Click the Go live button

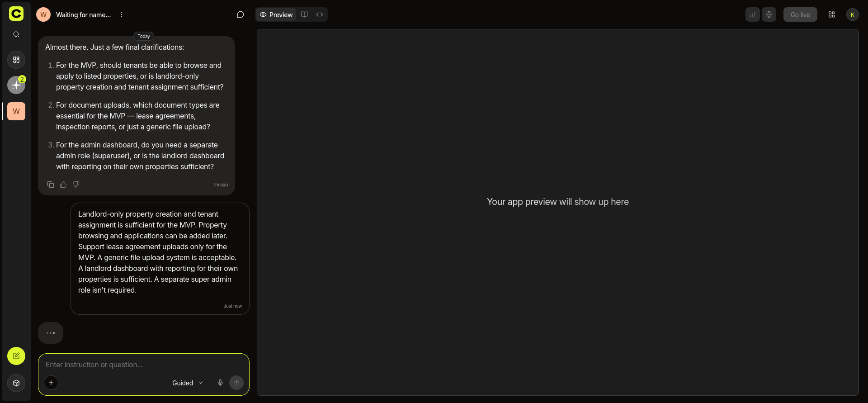tap(800, 14)
